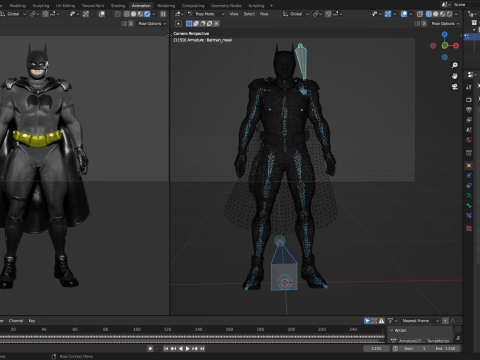Click the pan view hand gizmo

click(x=455, y=76)
